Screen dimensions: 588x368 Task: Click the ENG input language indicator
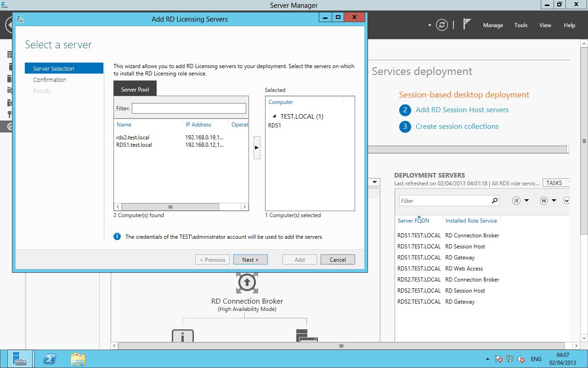(x=536, y=359)
